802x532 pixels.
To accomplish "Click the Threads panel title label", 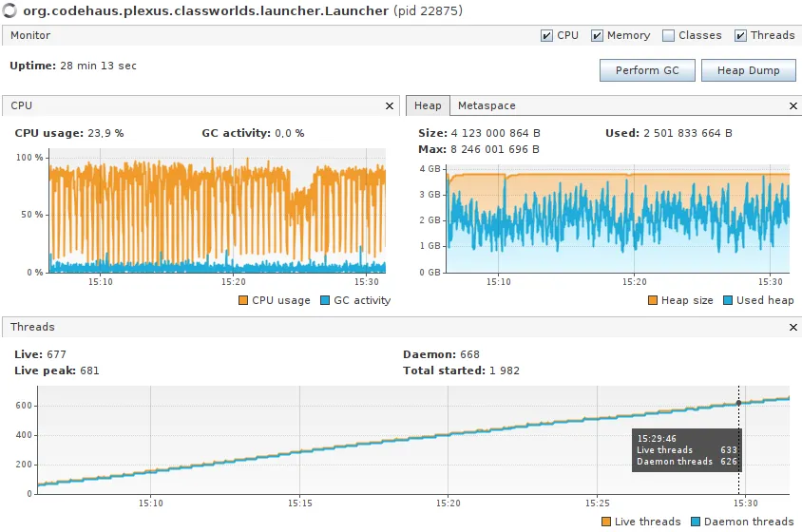I will tap(32, 327).
